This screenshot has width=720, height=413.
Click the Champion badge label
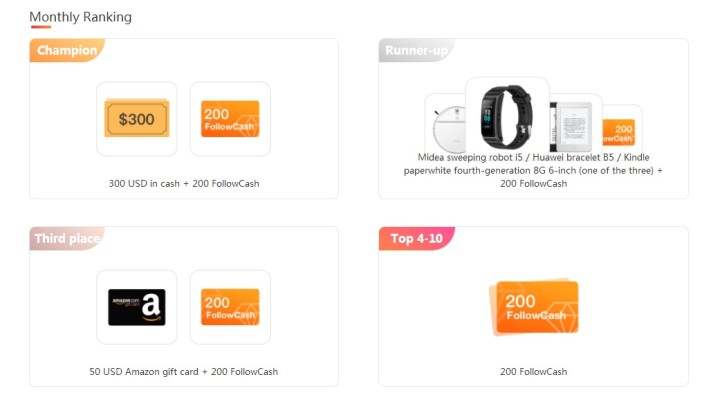pos(67,50)
